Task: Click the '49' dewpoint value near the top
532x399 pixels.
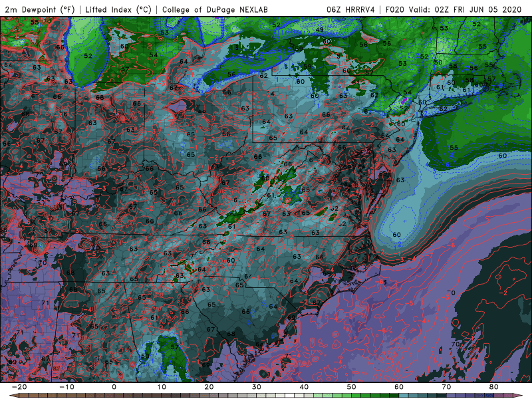Action: pos(320,30)
